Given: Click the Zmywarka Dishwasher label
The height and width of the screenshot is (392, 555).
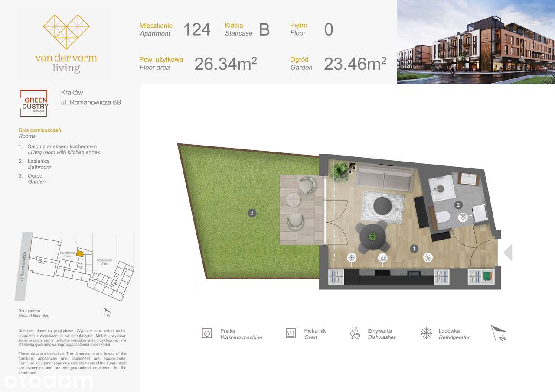Looking at the screenshot, I should pos(382,334).
